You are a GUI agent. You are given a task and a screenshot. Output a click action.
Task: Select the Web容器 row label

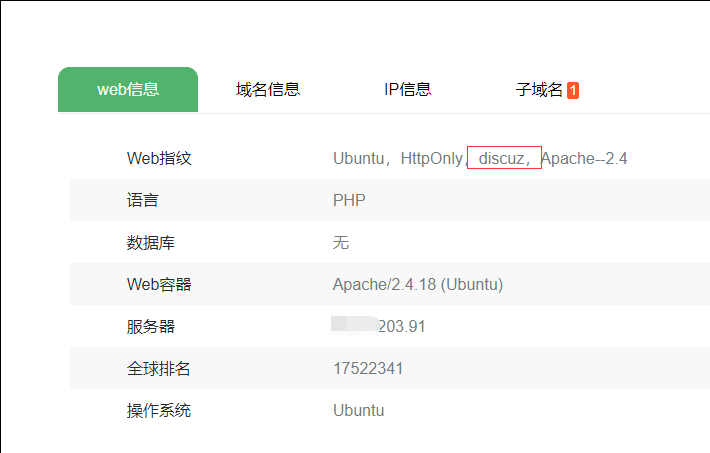click(159, 284)
